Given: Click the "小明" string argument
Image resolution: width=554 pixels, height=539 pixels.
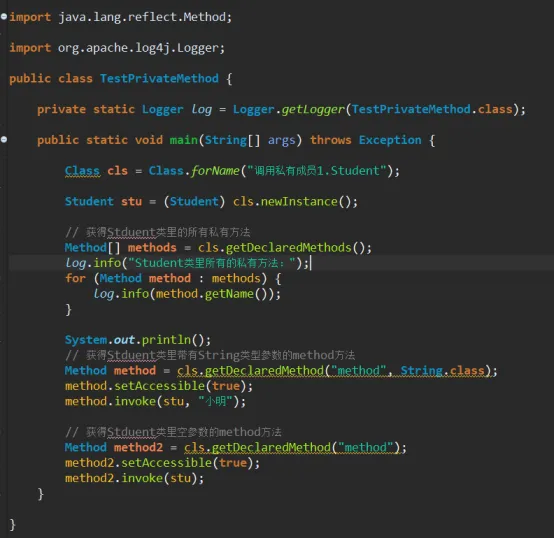Looking at the screenshot, I should click(215, 401).
